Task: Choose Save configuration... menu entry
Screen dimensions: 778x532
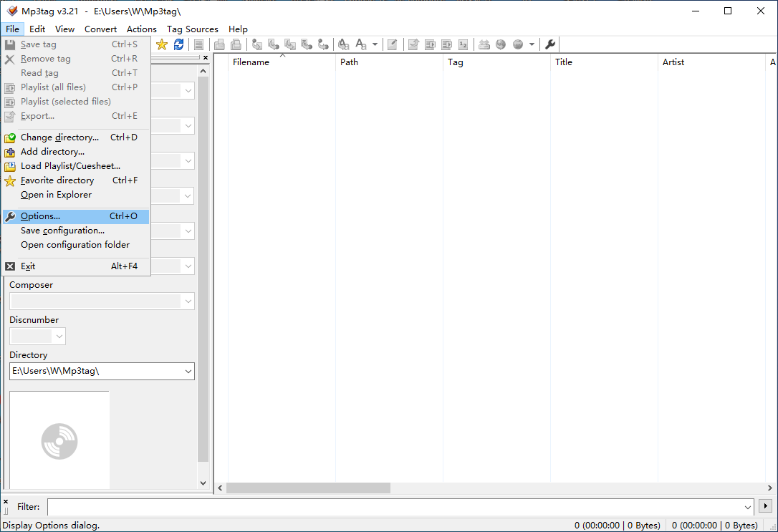Action: point(76,231)
